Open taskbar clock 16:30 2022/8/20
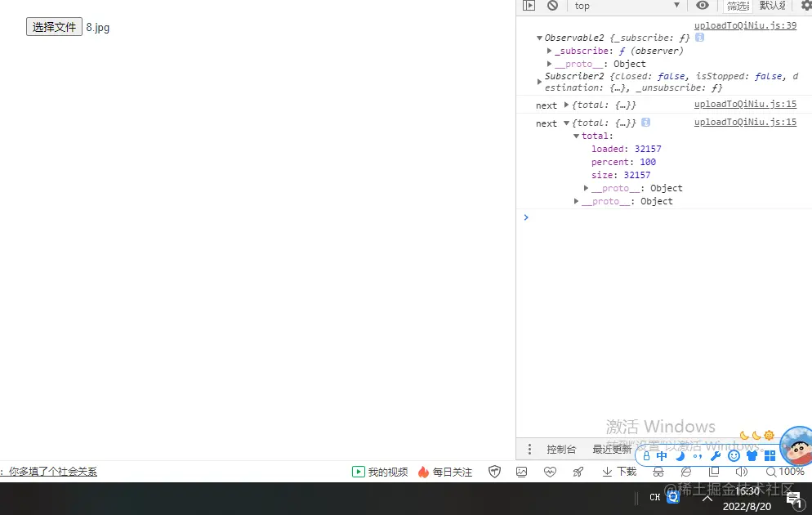This screenshot has height=515, width=812. click(747, 499)
